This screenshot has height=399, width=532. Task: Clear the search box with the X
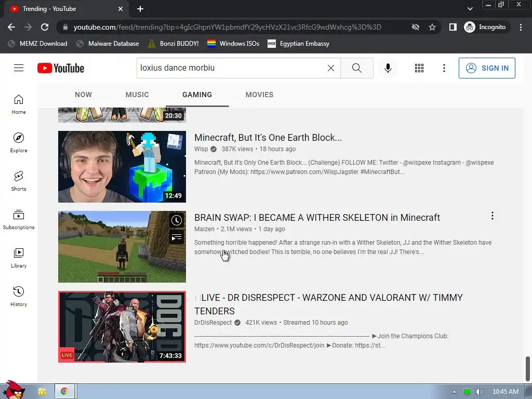331,68
